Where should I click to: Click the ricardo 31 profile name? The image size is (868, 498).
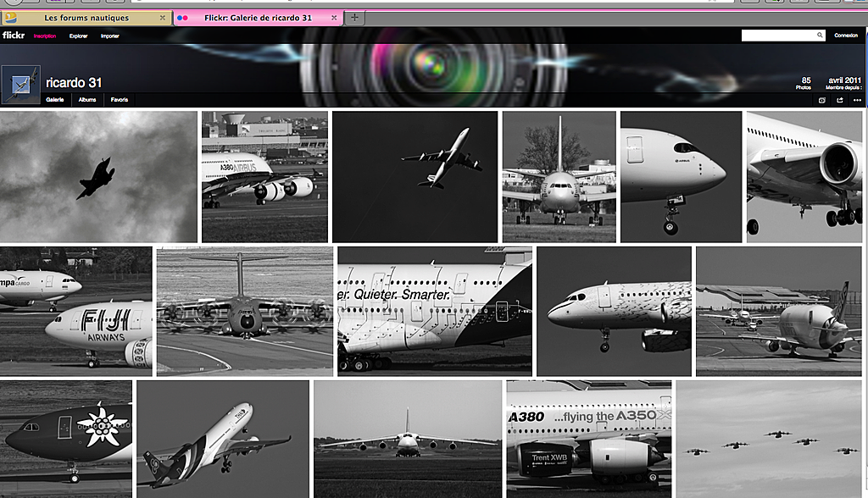74,82
